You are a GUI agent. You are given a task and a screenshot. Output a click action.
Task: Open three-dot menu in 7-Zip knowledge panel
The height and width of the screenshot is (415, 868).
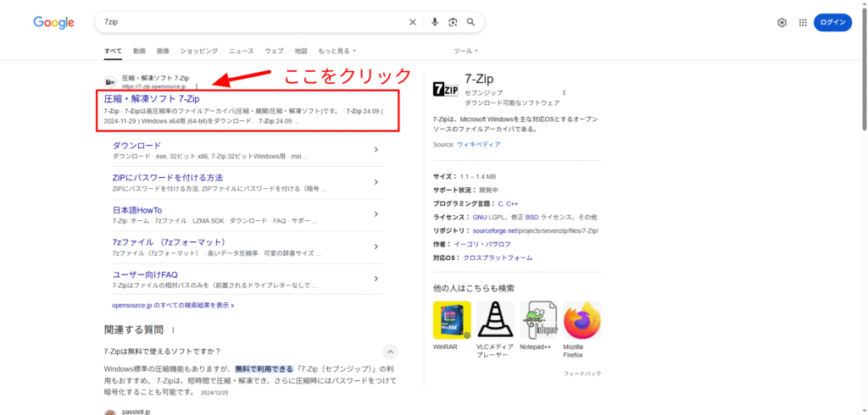point(564,92)
